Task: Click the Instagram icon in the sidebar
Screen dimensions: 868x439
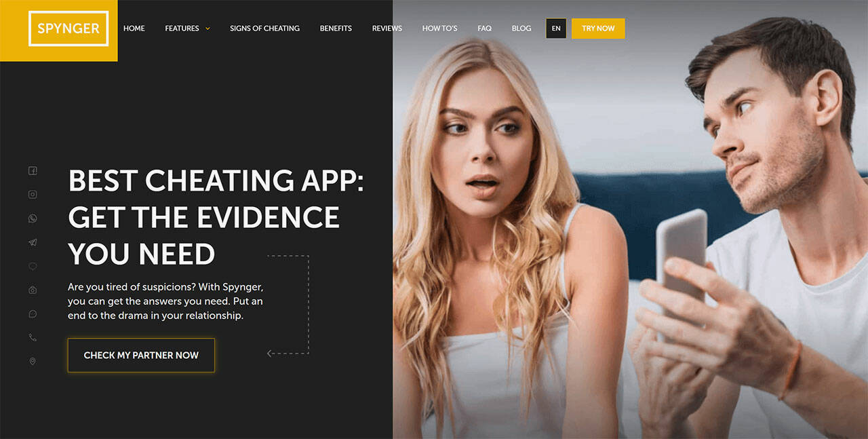Action: coord(33,195)
